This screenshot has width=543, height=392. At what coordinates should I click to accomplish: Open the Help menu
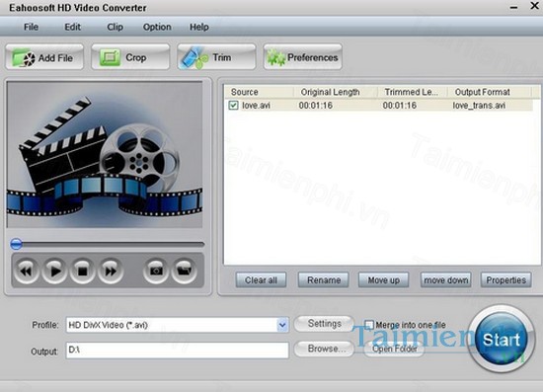(199, 27)
